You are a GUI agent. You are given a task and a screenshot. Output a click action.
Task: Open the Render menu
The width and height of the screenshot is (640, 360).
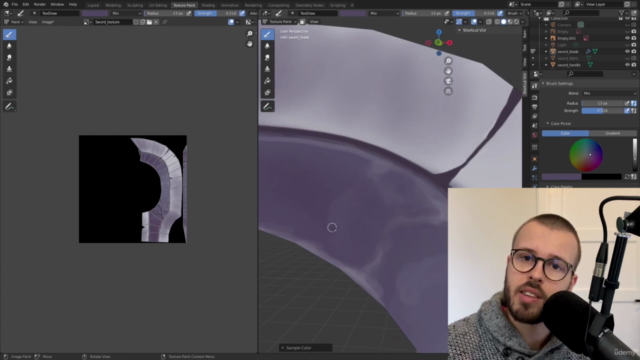tap(40, 4)
